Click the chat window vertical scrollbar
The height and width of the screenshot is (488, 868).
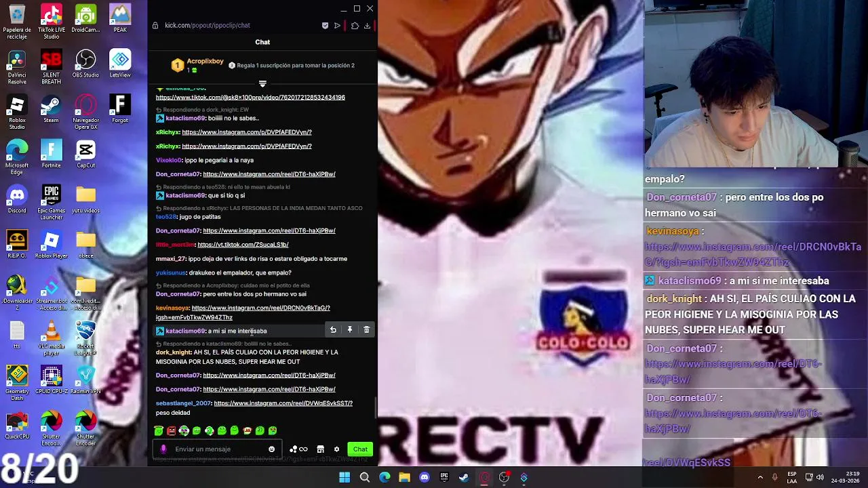[374, 407]
